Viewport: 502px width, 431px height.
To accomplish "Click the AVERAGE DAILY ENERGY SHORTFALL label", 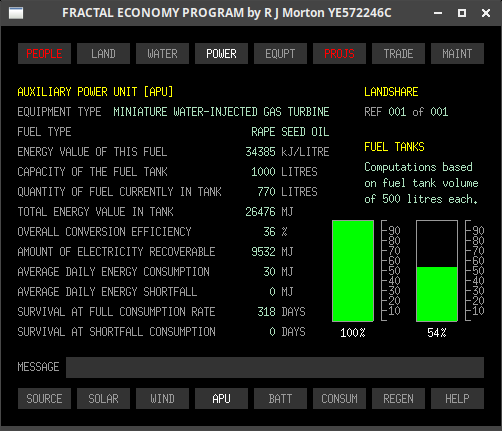I will pyautogui.click(x=107, y=292).
